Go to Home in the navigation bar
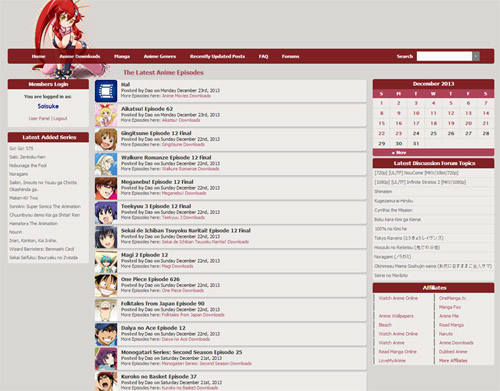The height and width of the screenshot is (391, 500). pyautogui.click(x=39, y=56)
